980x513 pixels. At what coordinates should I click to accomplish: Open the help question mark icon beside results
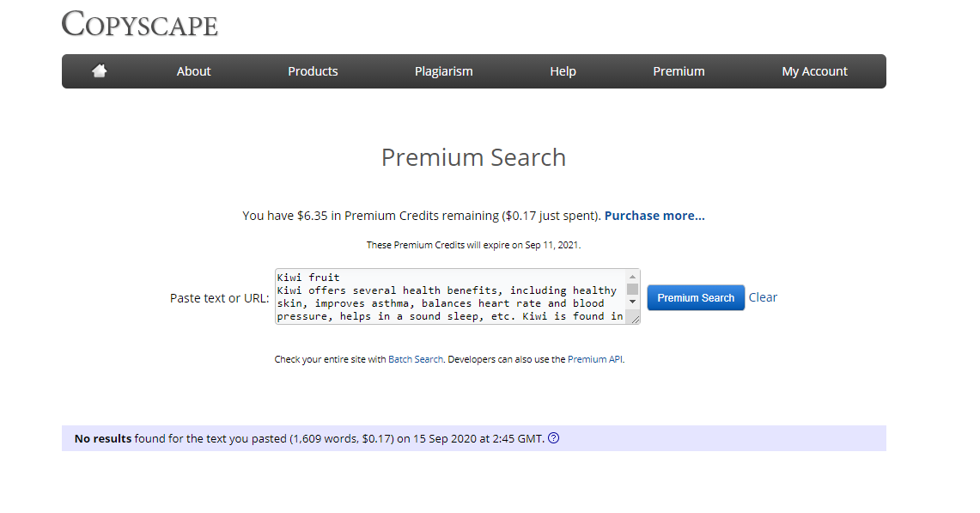coord(553,438)
